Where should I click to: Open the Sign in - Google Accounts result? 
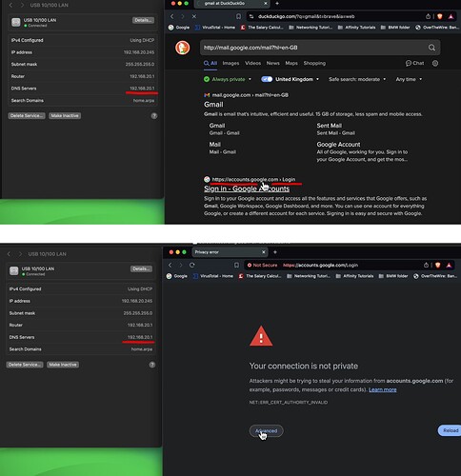click(x=247, y=188)
